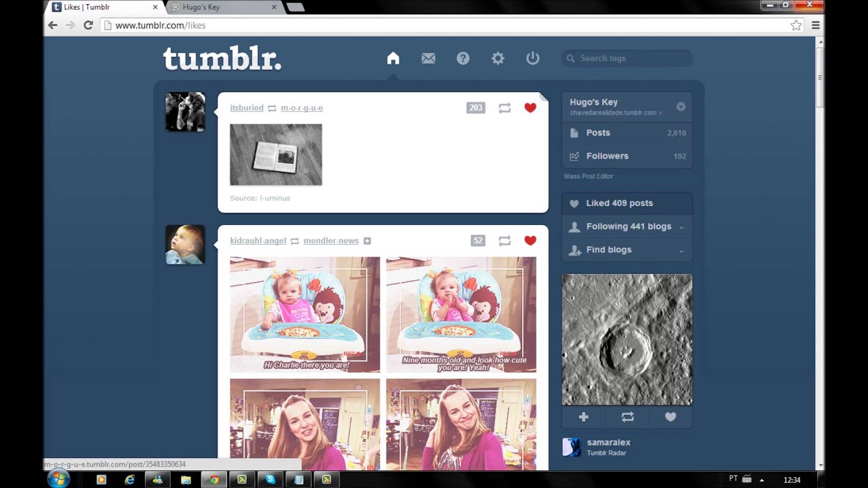Open Posts in the sidebar
Screen dimensions: 868x488
pos(627,133)
